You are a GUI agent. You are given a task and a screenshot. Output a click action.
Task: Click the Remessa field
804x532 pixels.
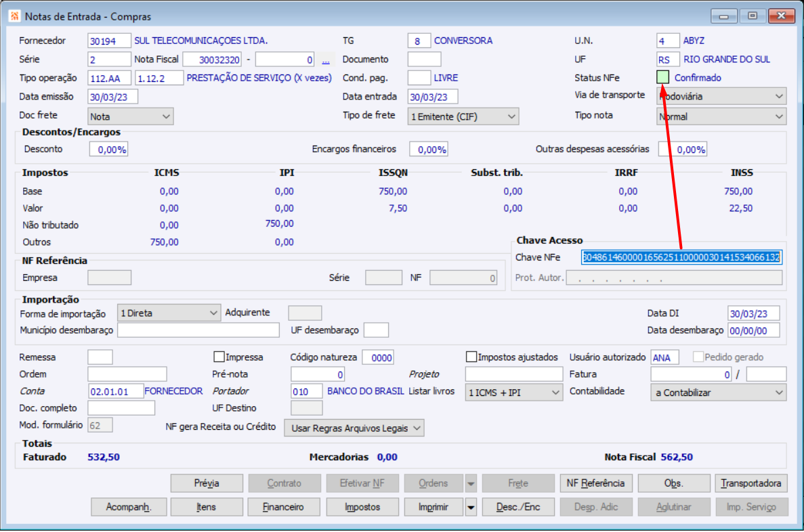tap(100, 357)
